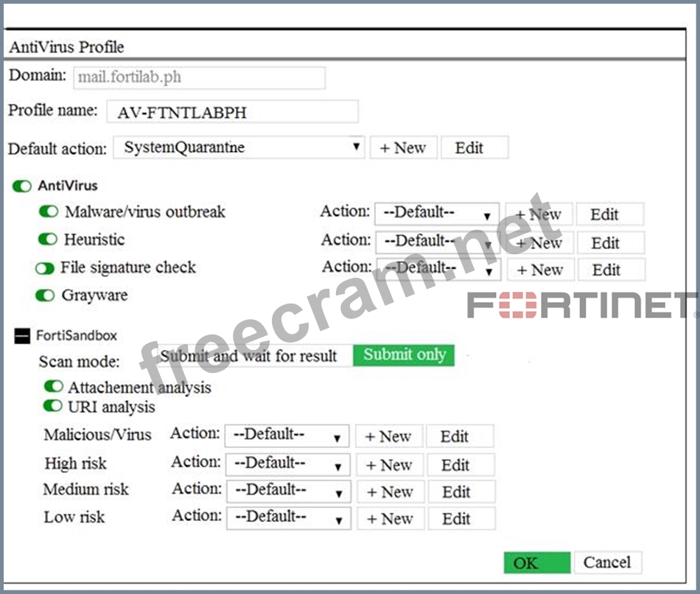Create new action for Heuristic

[x=539, y=243]
